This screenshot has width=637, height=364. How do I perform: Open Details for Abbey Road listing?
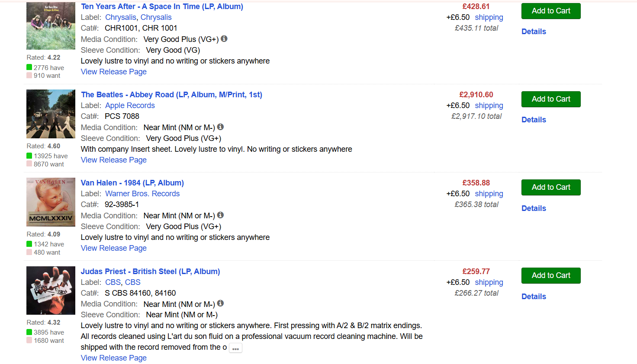pyautogui.click(x=534, y=120)
